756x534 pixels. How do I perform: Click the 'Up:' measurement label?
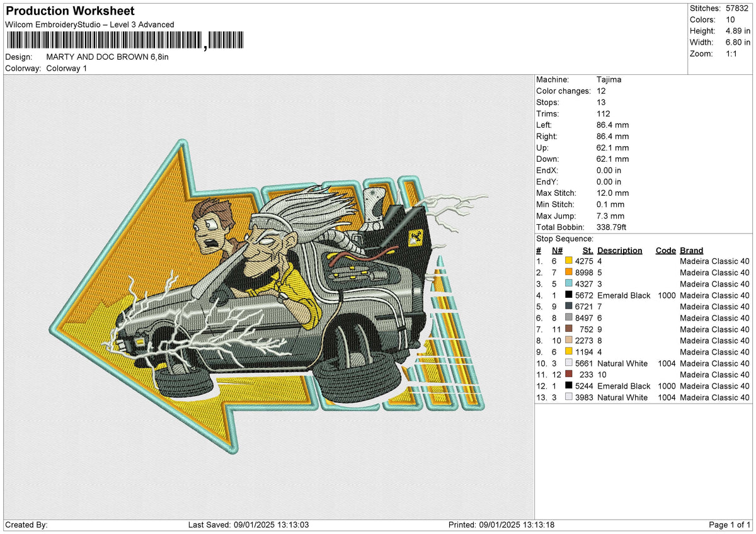click(542, 148)
